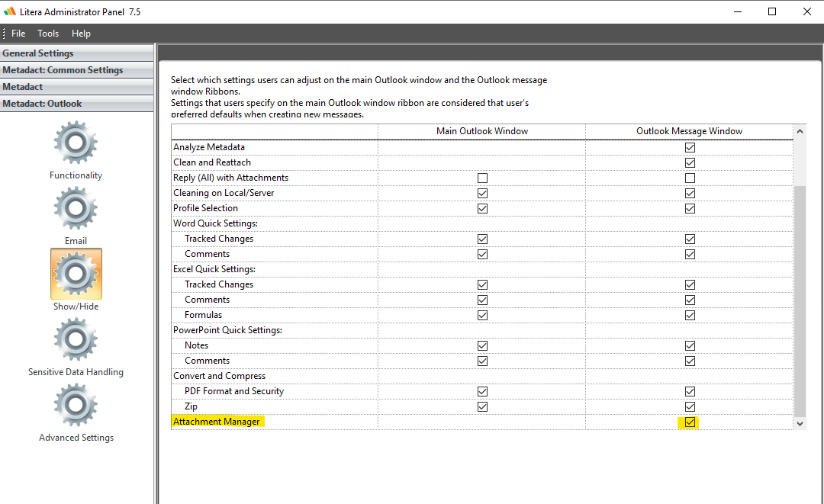Screen dimensions: 824x504
Task: Expand the General Settings section
Action: coord(76,53)
